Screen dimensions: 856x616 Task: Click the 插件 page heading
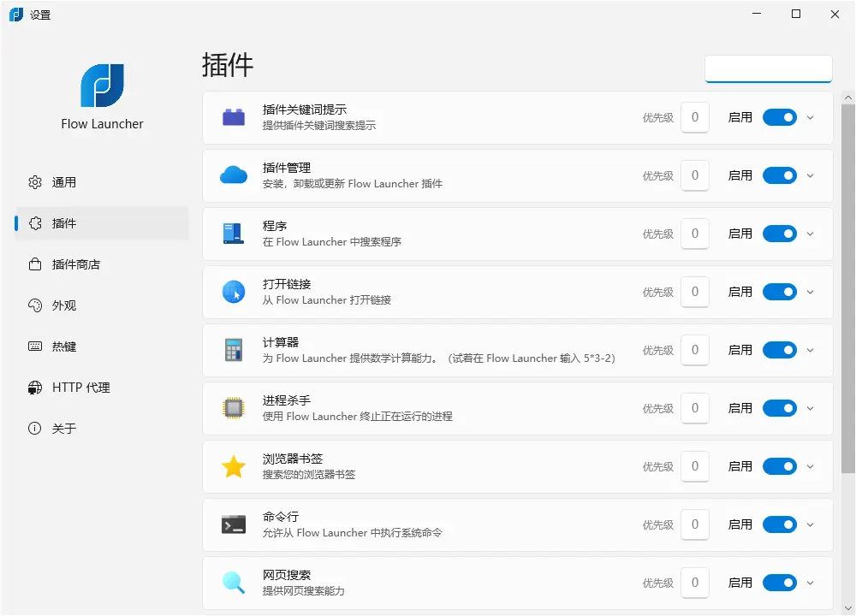(x=228, y=65)
